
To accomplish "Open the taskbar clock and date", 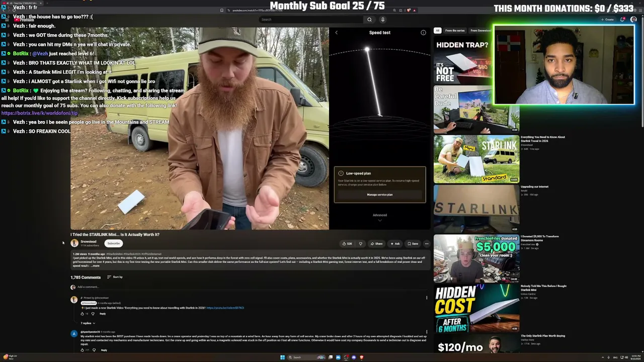I will [x=636, y=357].
